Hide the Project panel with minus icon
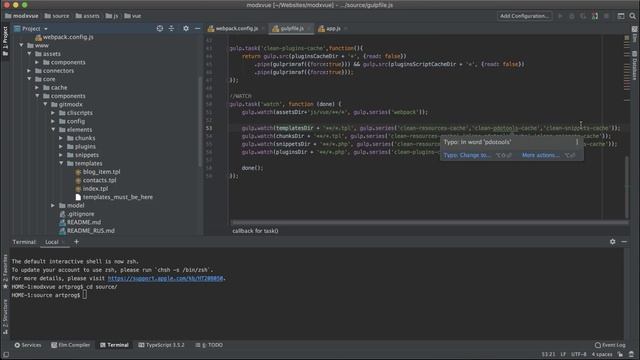Image resolution: width=640 pixels, height=360 pixels. pyautogui.click(x=198, y=29)
